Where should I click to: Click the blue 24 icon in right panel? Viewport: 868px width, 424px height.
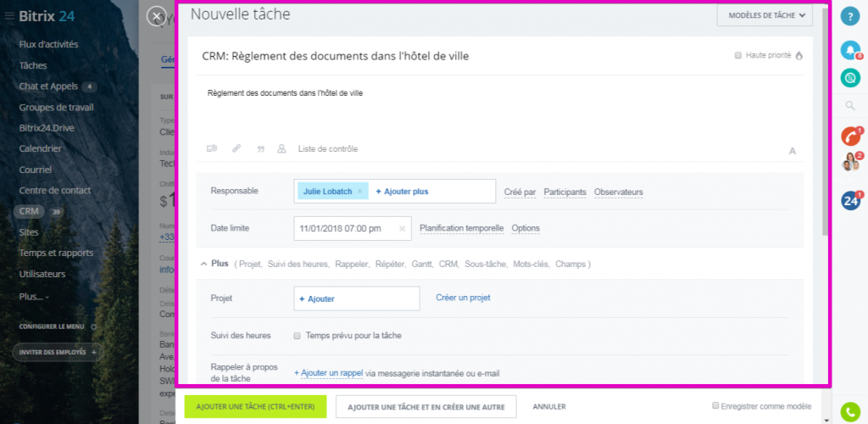click(x=851, y=201)
